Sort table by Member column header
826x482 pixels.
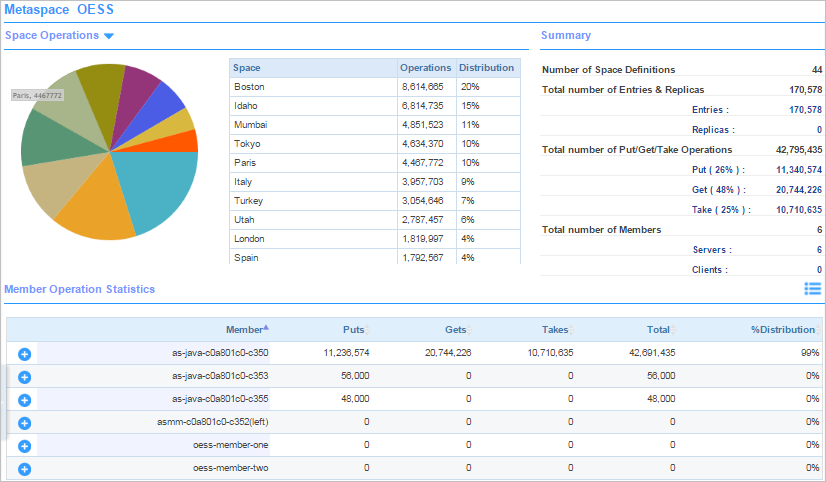[244, 329]
